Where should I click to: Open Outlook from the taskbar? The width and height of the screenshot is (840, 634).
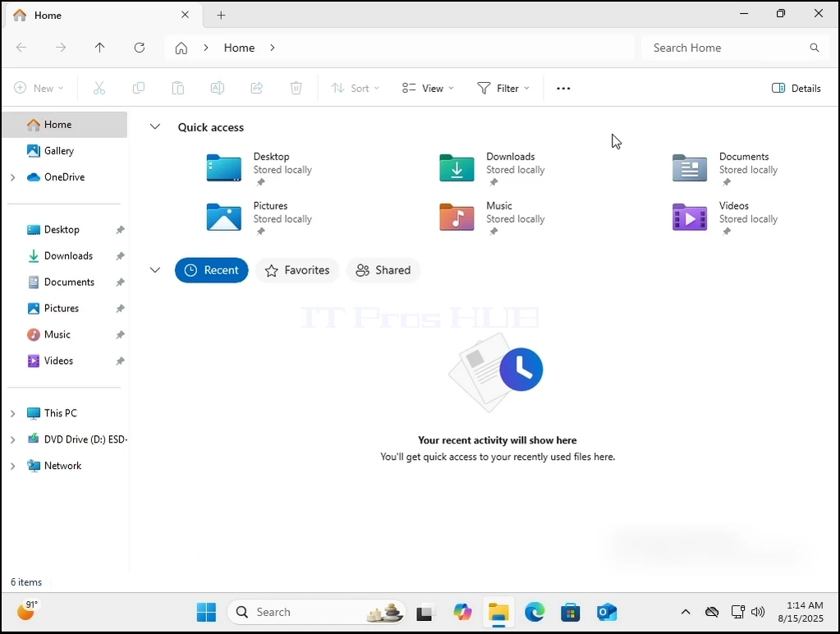(x=607, y=612)
